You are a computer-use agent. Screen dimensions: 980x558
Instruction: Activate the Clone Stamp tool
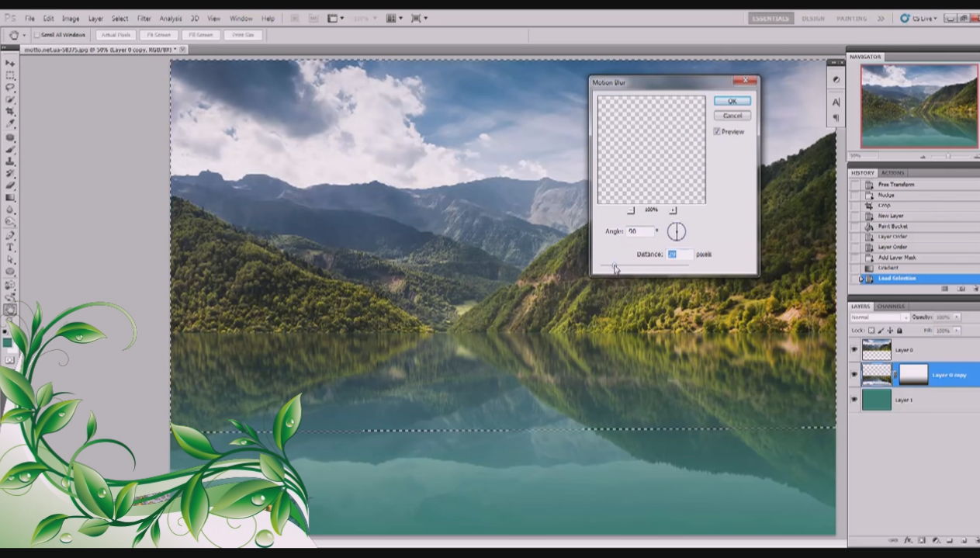click(10, 161)
